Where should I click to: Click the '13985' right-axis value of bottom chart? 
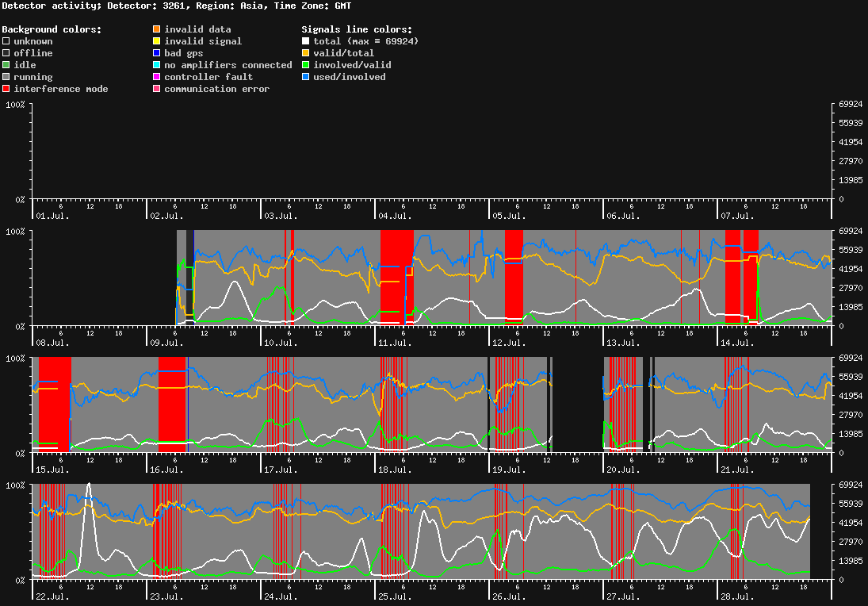click(851, 561)
